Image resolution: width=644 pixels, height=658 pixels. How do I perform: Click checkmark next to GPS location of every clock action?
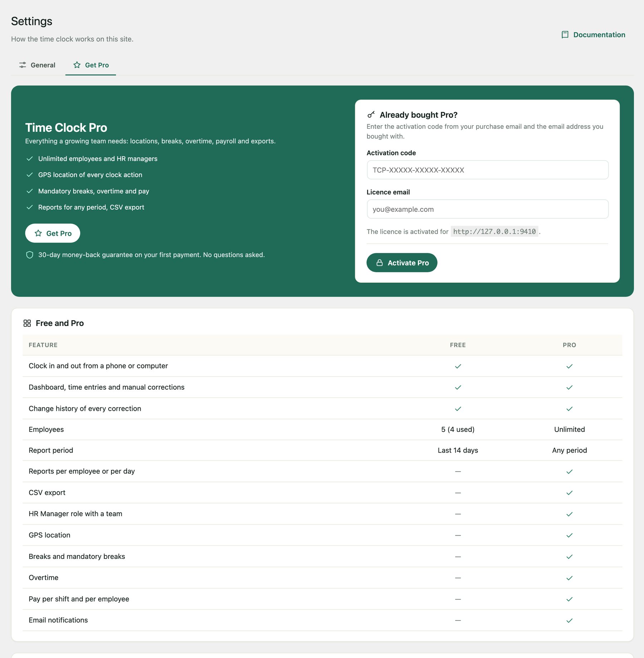pos(30,175)
